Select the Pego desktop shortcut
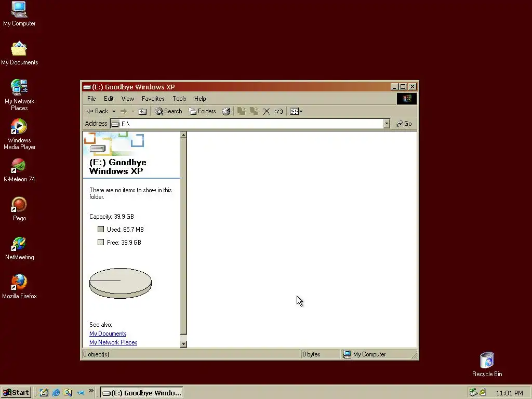Viewport: 532px width, 399px height. coord(19,209)
